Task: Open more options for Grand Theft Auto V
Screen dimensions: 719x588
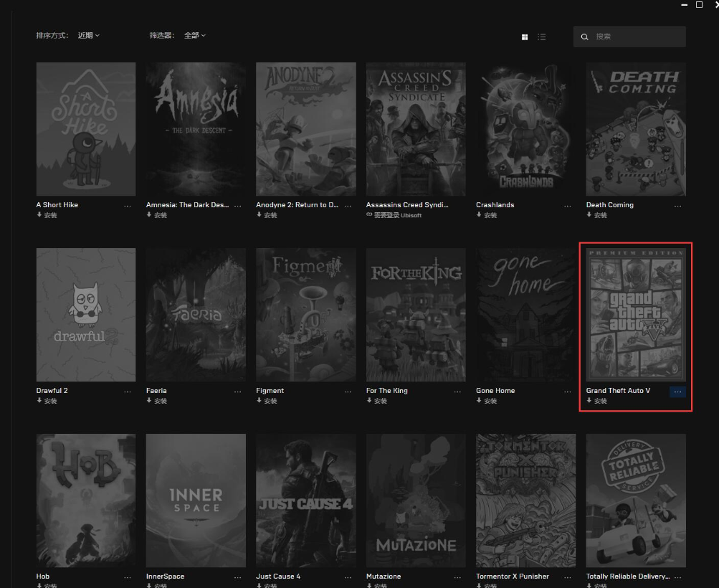Action: (677, 392)
